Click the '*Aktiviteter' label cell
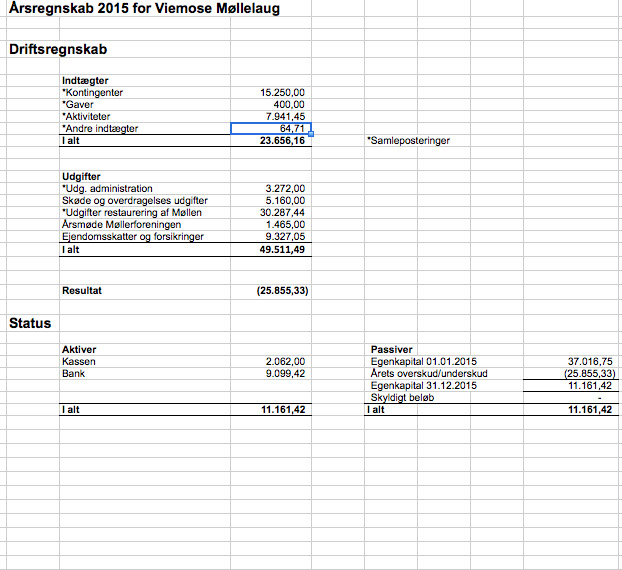 86,116
